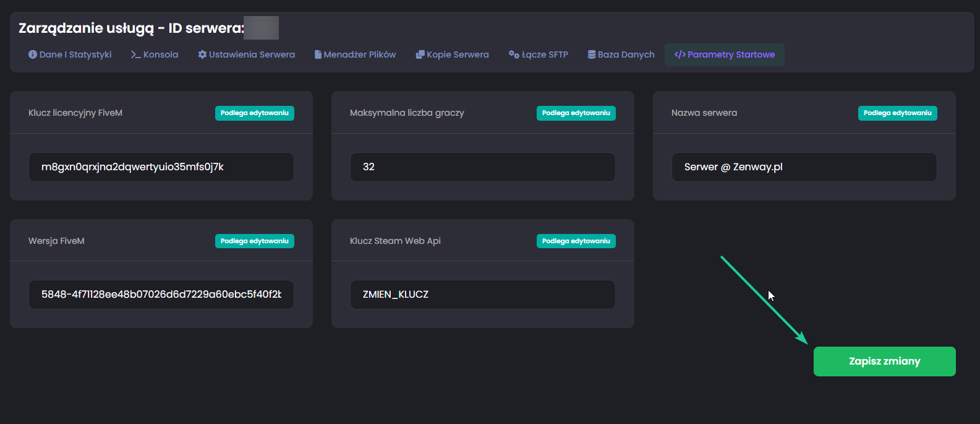Viewport: 980px width, 424px height.
Task: Click the info icon beside Dane i Statystyki
Action: point(33,54)
